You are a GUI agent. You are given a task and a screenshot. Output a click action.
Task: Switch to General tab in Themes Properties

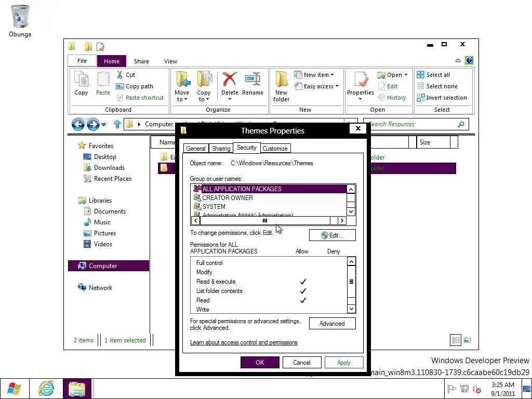tap(196, 148)
